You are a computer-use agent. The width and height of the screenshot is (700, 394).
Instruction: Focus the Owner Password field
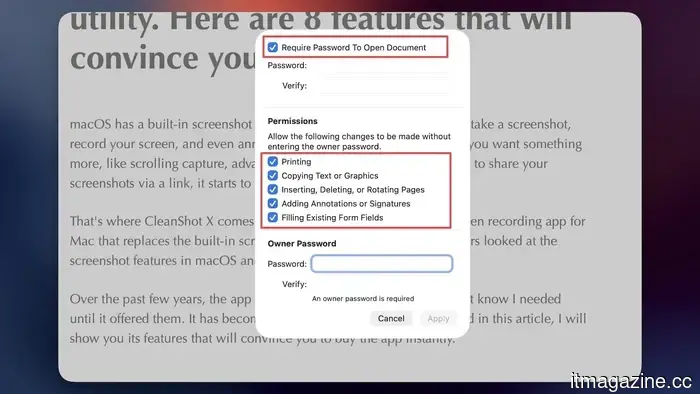[382, 264]
